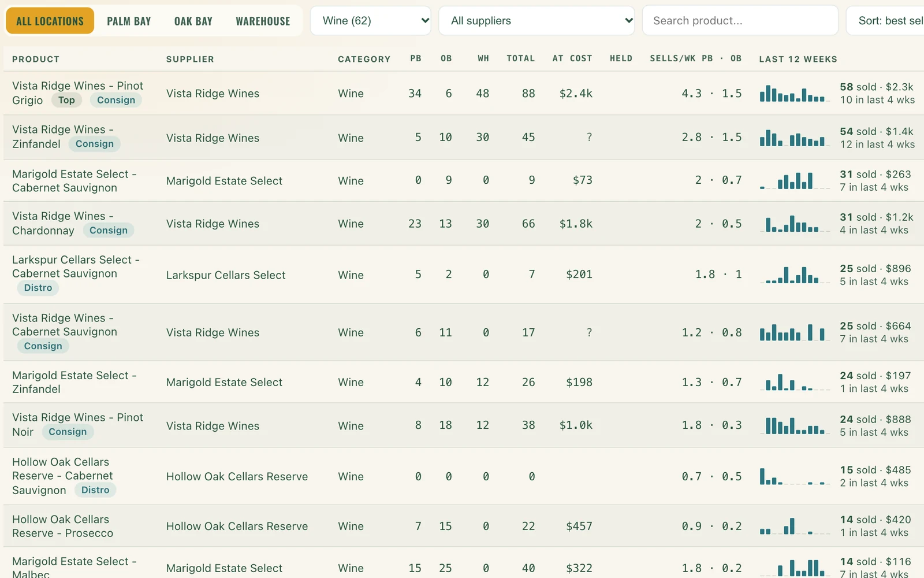Click Larkspur Cellars Select supplier cell
The height and width of the screenshot is (578, 924).
coord(226,275)
